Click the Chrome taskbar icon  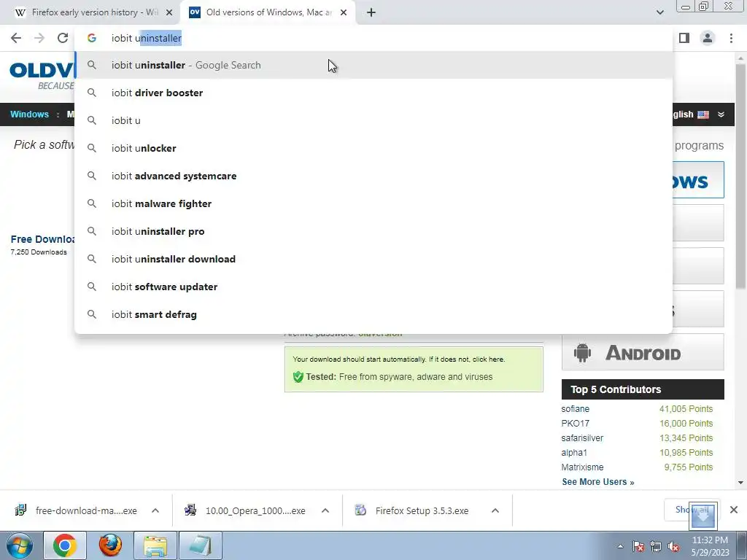[x=65, y=545]
